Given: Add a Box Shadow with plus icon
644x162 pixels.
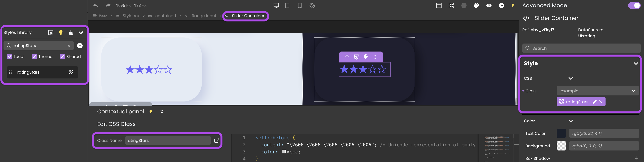Looking at the screenshot, I should [x=637, y=158].
